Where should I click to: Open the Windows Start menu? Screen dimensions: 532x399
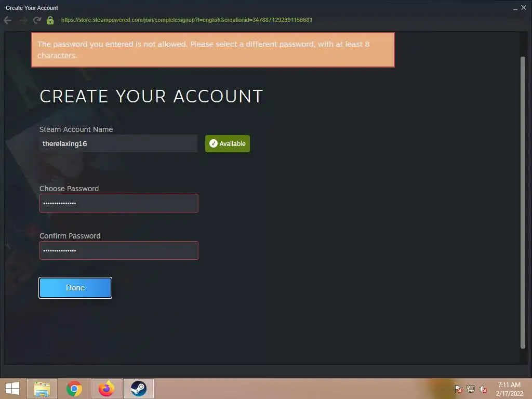tap(12, 389)
